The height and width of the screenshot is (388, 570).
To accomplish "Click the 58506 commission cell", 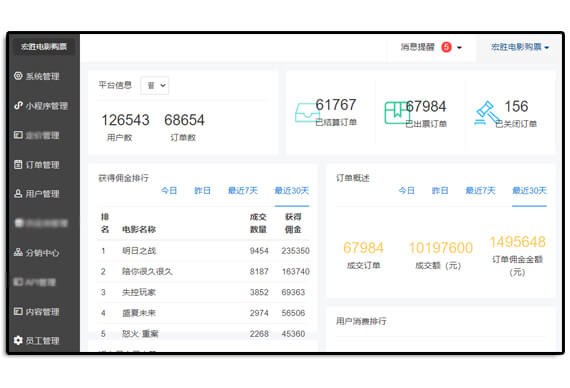I will (293, 313).
